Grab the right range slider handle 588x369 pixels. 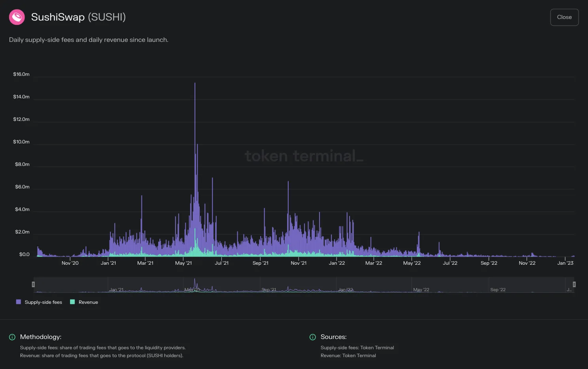(x=574, y=284)
